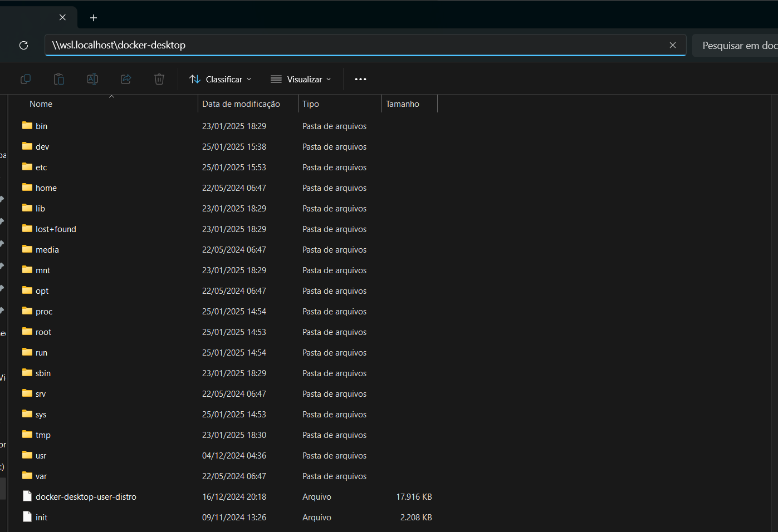Sort by the Tipo column header
This screenshot has width=778, height=532.
tap(340, 104)
